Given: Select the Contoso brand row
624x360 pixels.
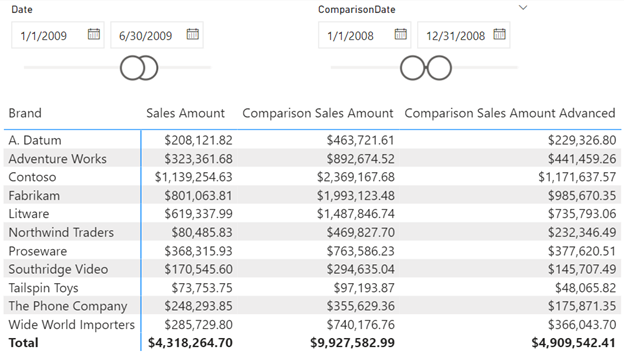Looking at the screenshot, I should (312, 177).
